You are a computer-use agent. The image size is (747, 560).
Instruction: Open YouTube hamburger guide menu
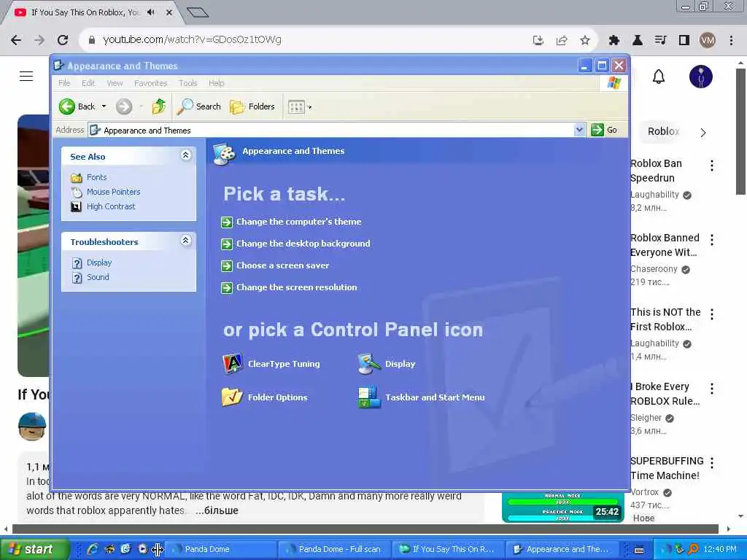pyautogui.click(x=26, y=76)
